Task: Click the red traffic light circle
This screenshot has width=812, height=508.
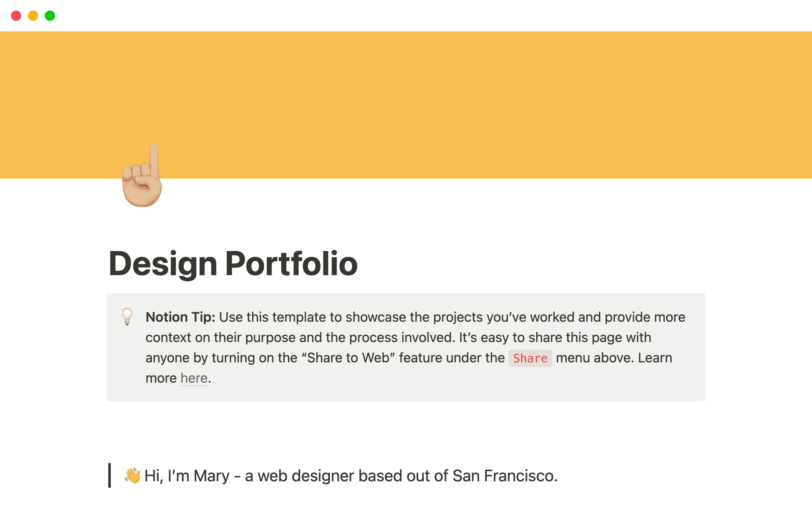Action: point(16,16)
